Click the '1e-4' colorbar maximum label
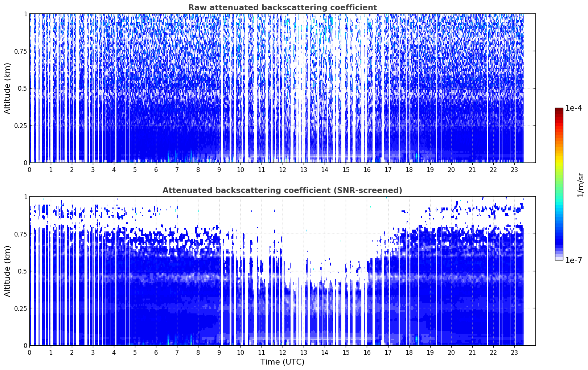588x370 pixels. pos(573,108)
